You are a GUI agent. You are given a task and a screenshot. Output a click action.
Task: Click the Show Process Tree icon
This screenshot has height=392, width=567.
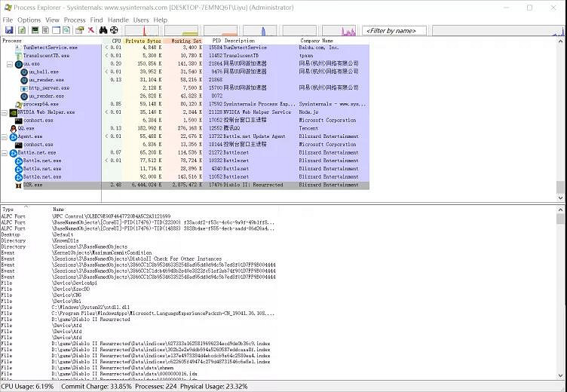[45, 30]
